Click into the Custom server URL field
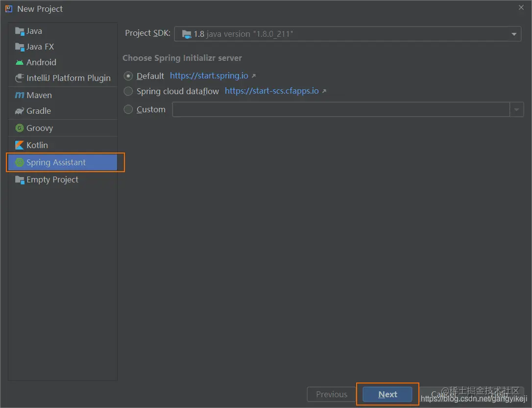Image resolution: width=532 pixels, height=408 pixels. [341, 110]
